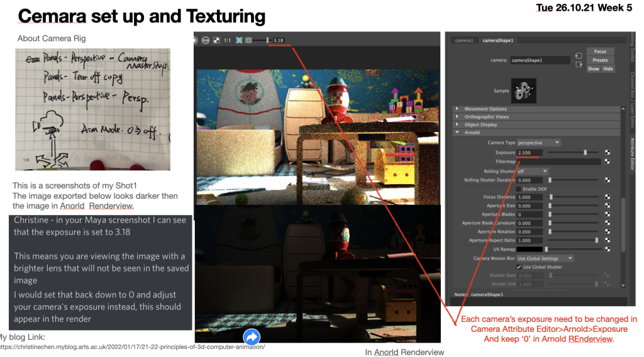Click the 1:1 real size icon in Renderview
The width and height of the screenshot is (644, 357).
227,40
